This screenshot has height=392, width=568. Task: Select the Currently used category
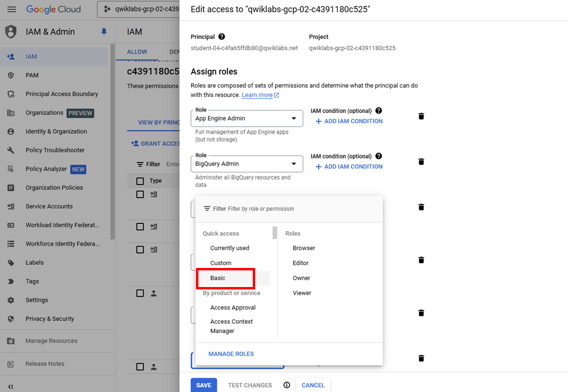coord(230,248)
